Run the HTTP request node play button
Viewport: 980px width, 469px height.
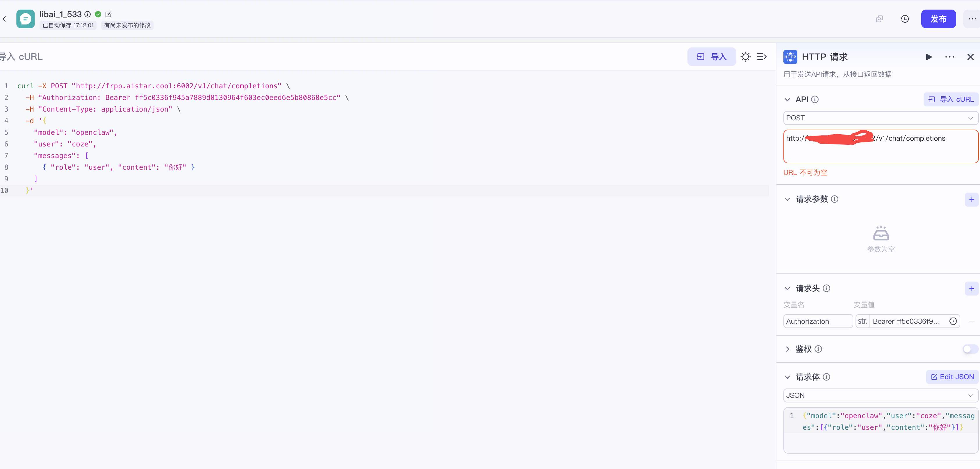click(x=929, y=57)
